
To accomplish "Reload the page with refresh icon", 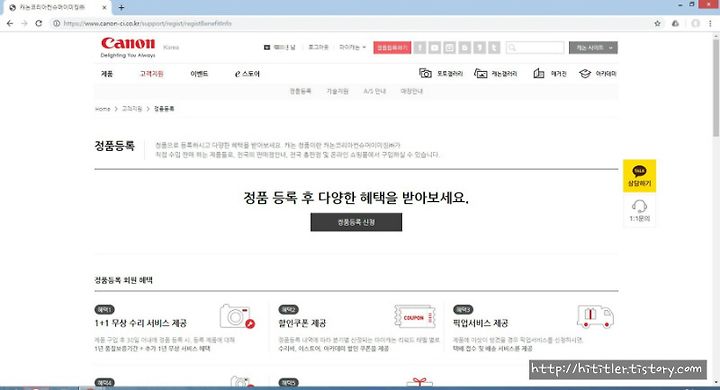I will tap(39, 23).
